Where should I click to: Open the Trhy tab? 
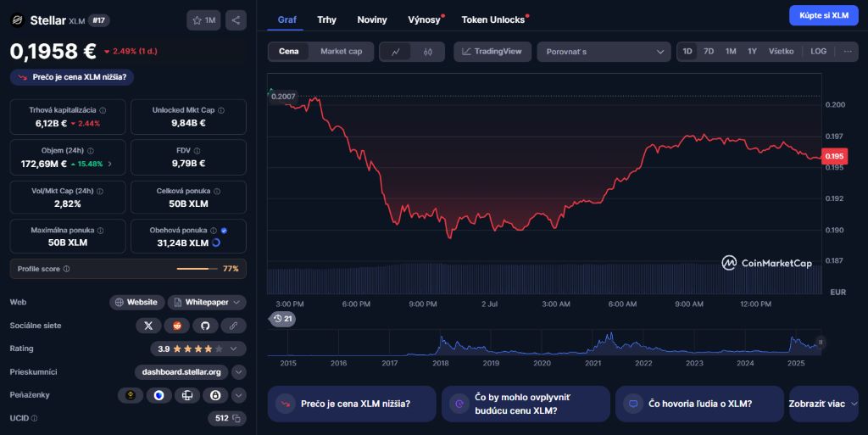coord(326,20)
